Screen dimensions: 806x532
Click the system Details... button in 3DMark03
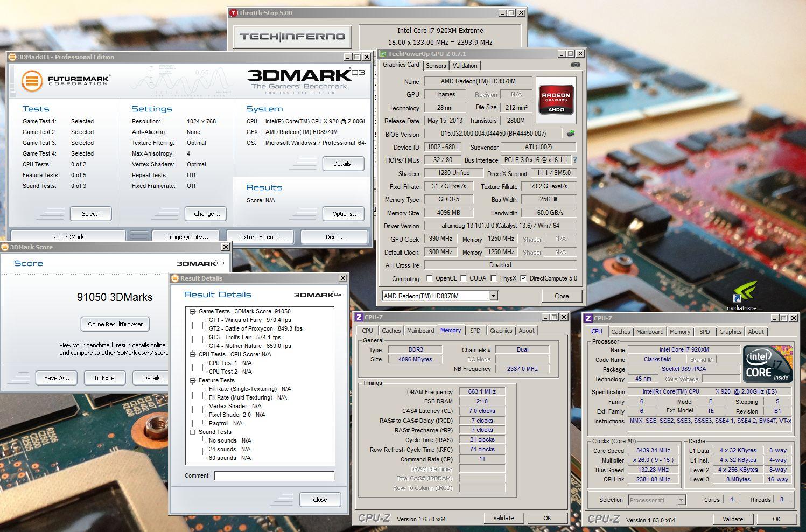pos(344,164)
